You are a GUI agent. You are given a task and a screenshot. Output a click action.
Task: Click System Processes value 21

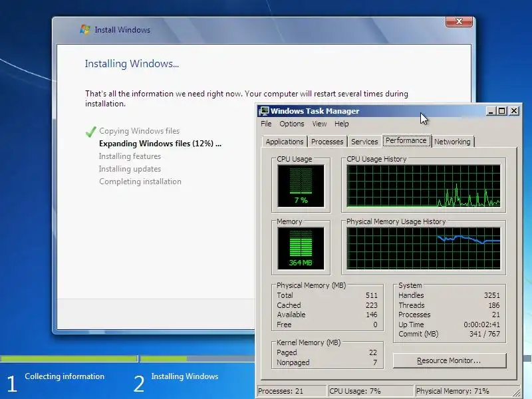tap(496, 315)
